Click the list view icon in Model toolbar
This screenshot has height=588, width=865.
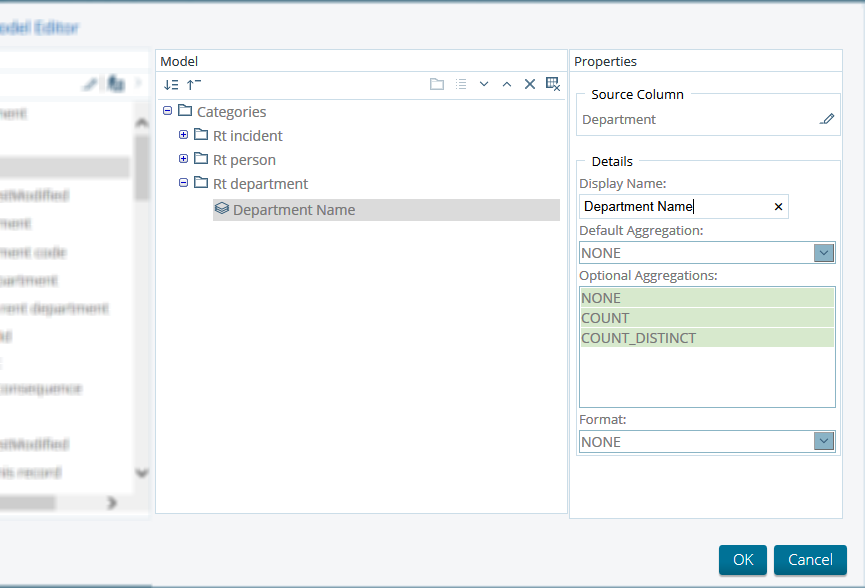[x=461, y=84]
